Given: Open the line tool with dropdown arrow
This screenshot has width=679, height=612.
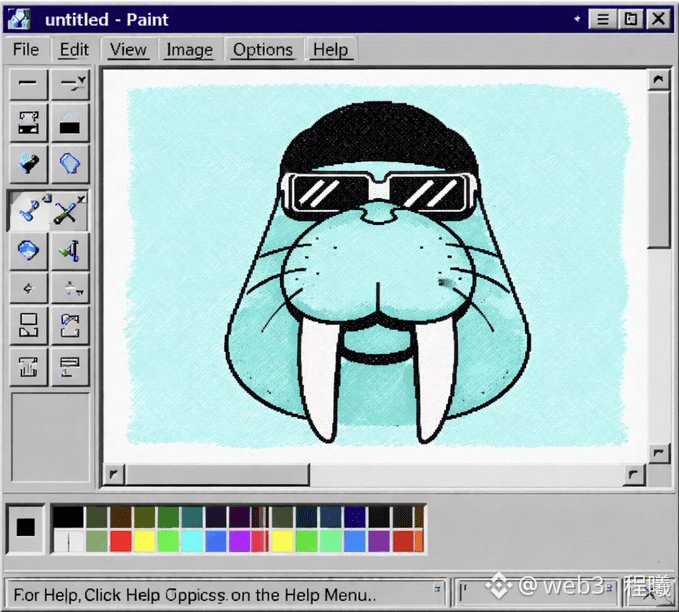Looking at the screenshot, I should click(x=70, y=84).
